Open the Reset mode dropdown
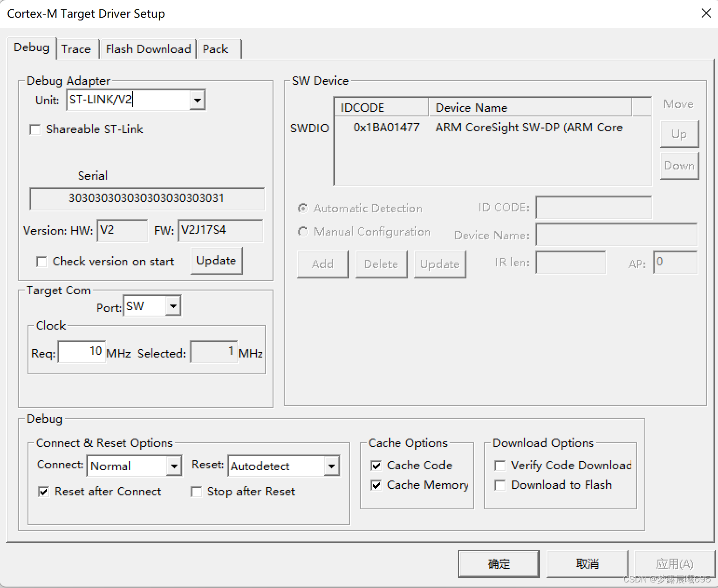Viewport: 718px width, 588px height. pos(331,466)
